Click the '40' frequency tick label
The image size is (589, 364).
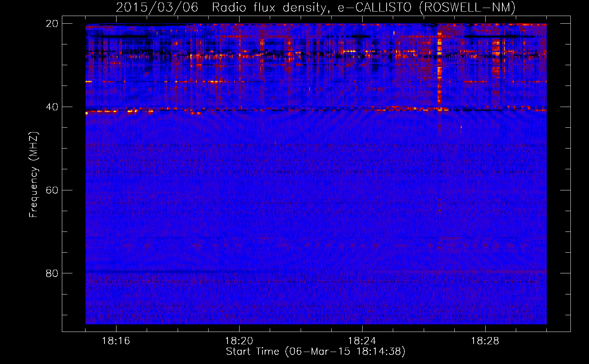(52, 107)
